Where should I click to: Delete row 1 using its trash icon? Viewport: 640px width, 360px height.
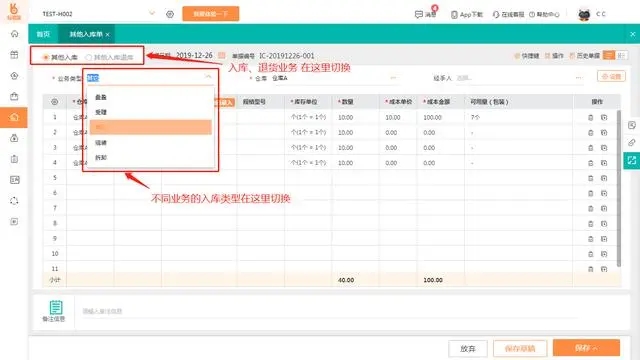pyautogui.click(x=590, y=118)
